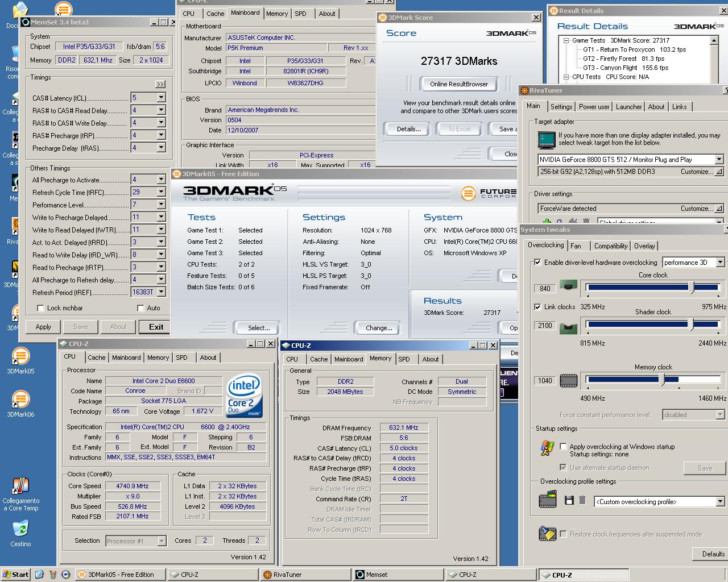Delete overclocking profile with the trash icon
The height and width of the screenshot is (582, 728).
(582, 500)
